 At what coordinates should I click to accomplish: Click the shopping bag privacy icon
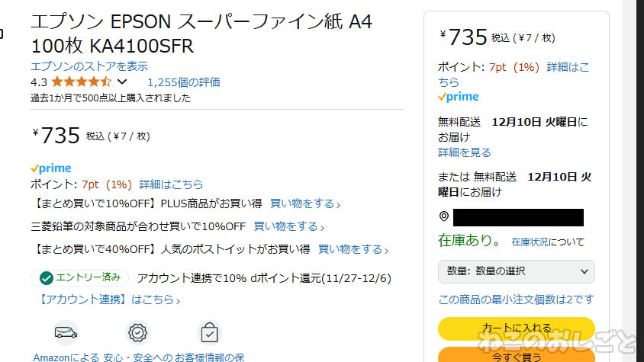(210, 332)
